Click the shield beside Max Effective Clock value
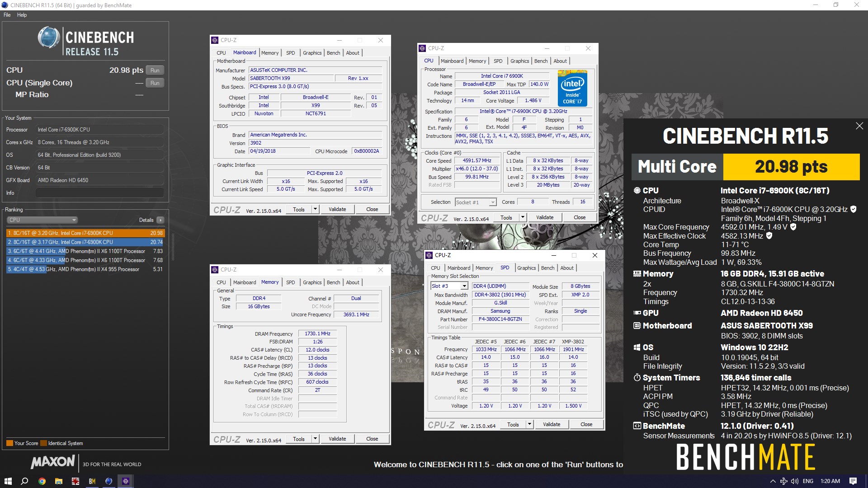Image resolution: width=868 pixels, height=488 pixels. 769,235
